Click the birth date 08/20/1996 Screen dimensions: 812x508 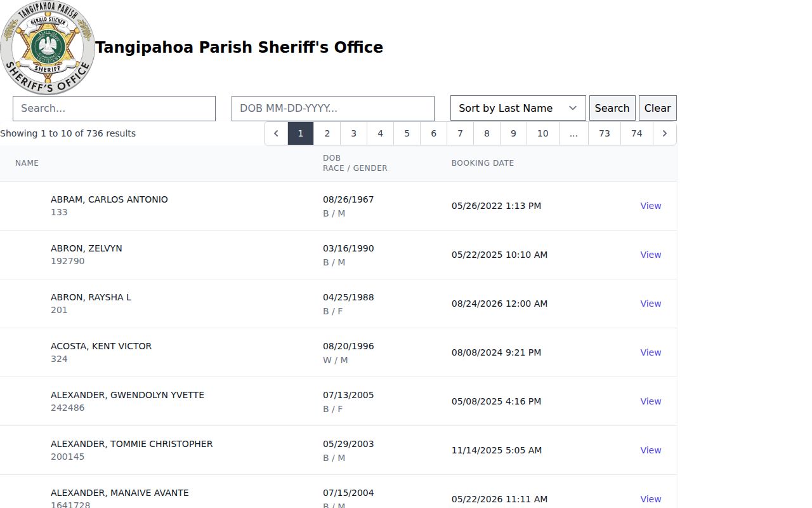click(x=348, y=346)
